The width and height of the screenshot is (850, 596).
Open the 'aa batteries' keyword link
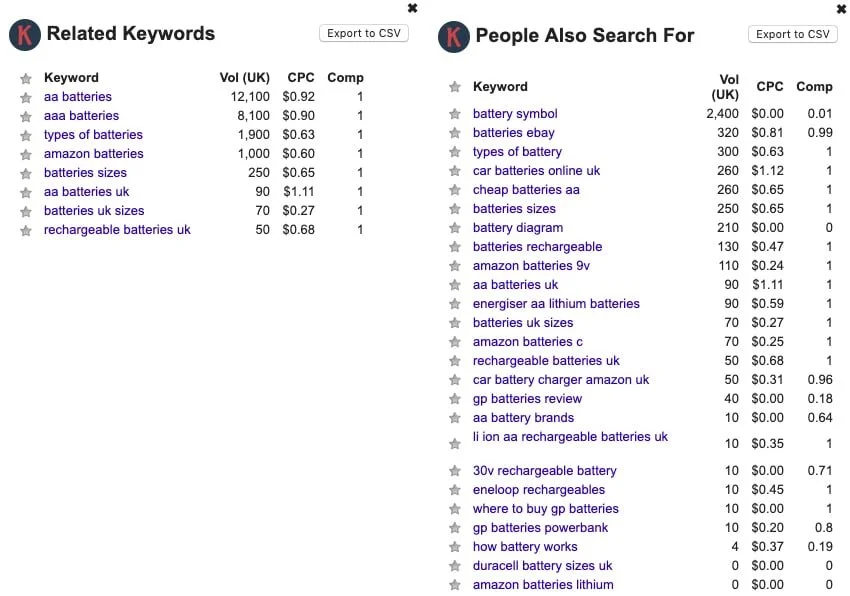(x=78, y=97)
